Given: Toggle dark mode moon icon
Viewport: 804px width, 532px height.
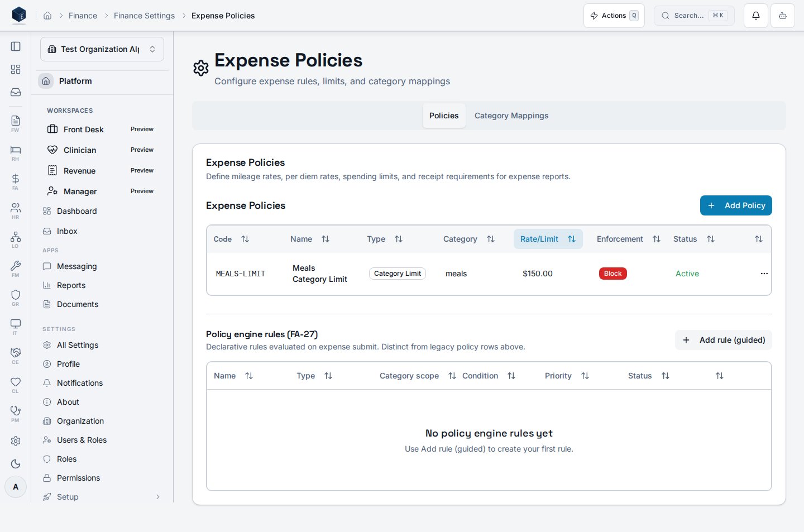Looking at the screenshot, I should click(16, 464).
